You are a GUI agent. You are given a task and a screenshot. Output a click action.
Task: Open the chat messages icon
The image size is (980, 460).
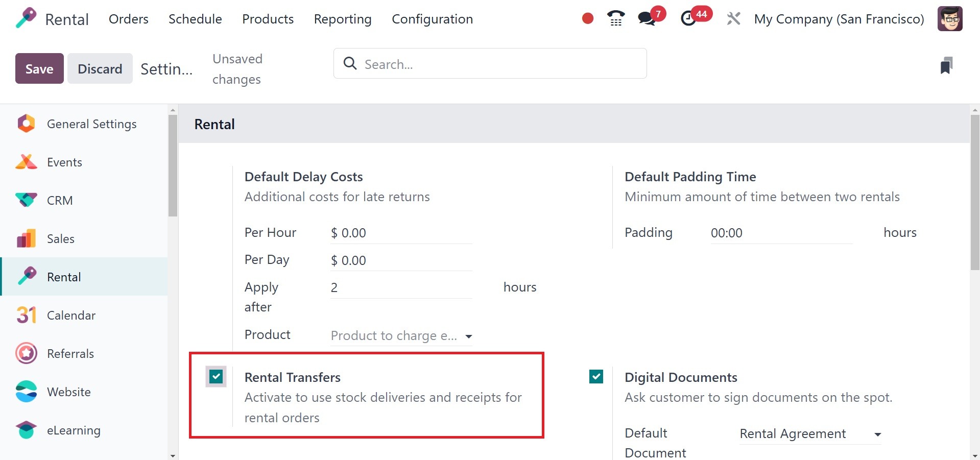click(647, 19)
